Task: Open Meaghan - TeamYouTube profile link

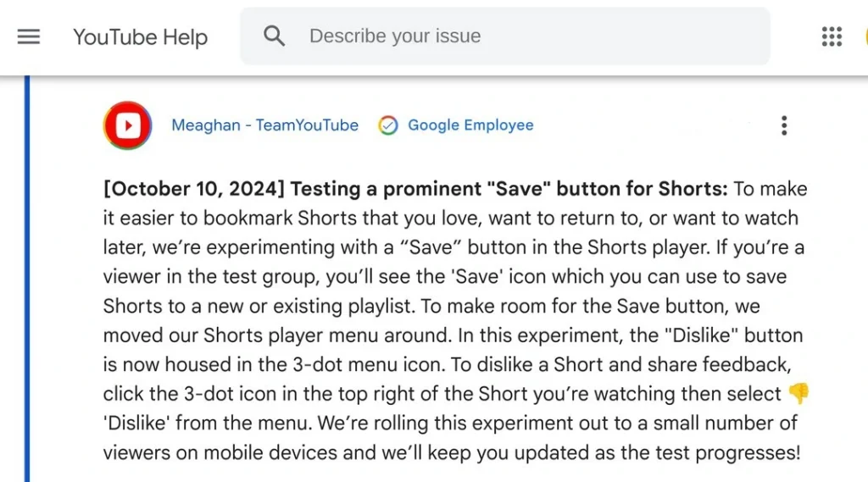Action: pos(264,125)
